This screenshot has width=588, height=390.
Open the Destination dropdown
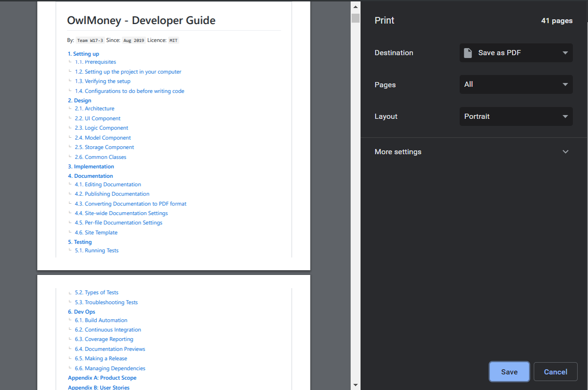click(x=516, y=53)
